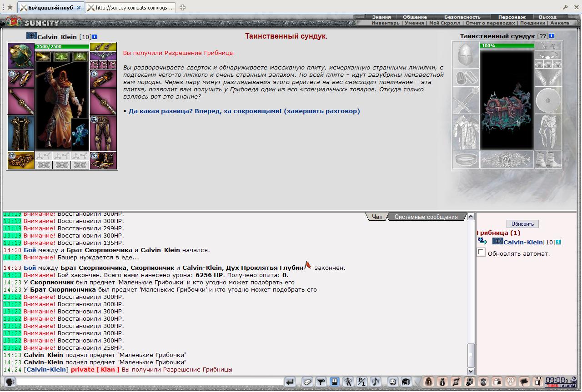Click Calvin-Klein's robe armor slot
The width and height of the screenshot is (582, 392).
(21, 134)
